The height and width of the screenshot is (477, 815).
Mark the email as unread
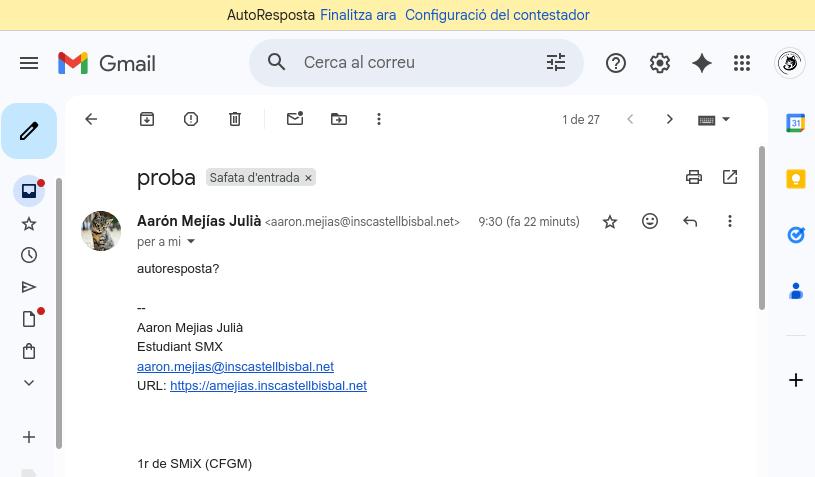point(295,119)
